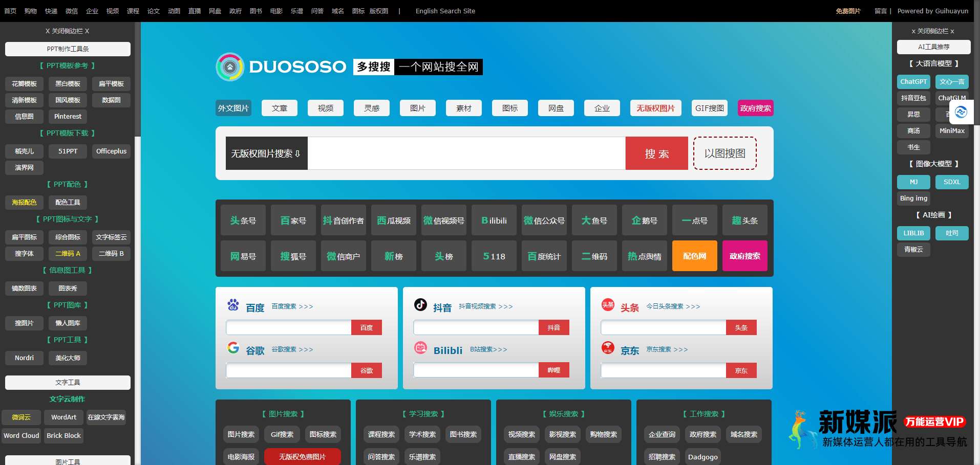980x465 pixels.
Task: Click the 新媒派 万能运营VIP banner
Action: (x=878, y=429)
